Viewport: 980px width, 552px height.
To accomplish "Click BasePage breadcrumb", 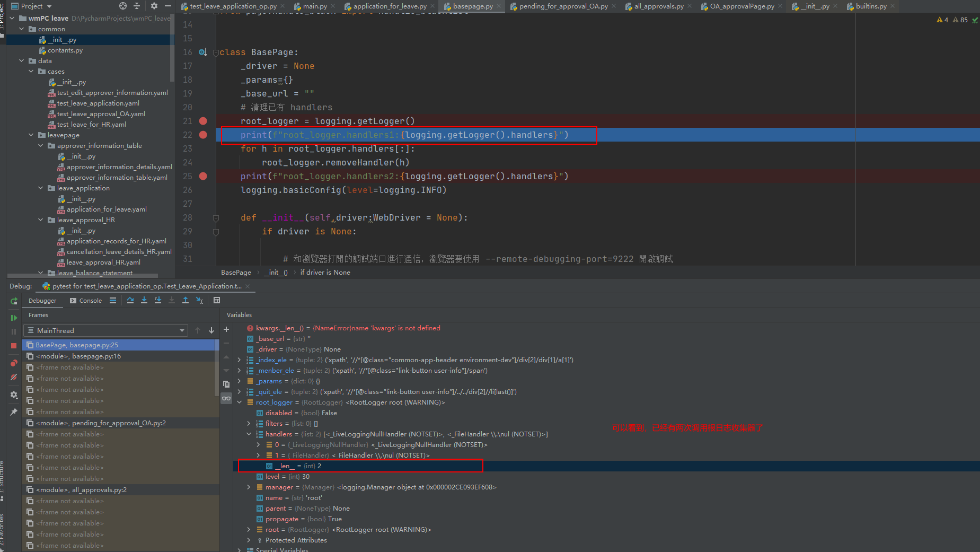I will [236, 273].
